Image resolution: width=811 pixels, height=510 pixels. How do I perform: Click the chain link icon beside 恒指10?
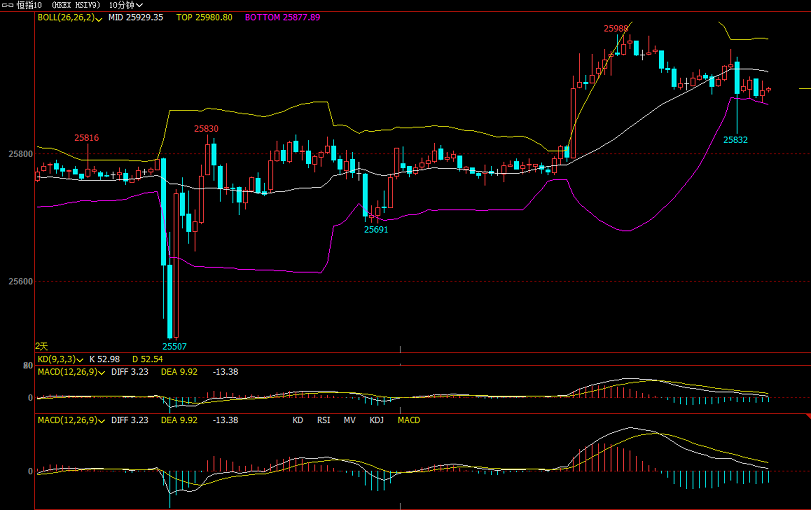click(x=8, y=5)
